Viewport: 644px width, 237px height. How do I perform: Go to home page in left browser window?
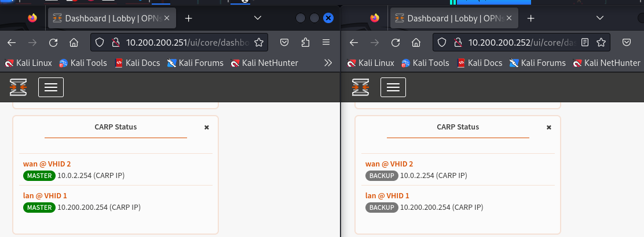[74, 42]
